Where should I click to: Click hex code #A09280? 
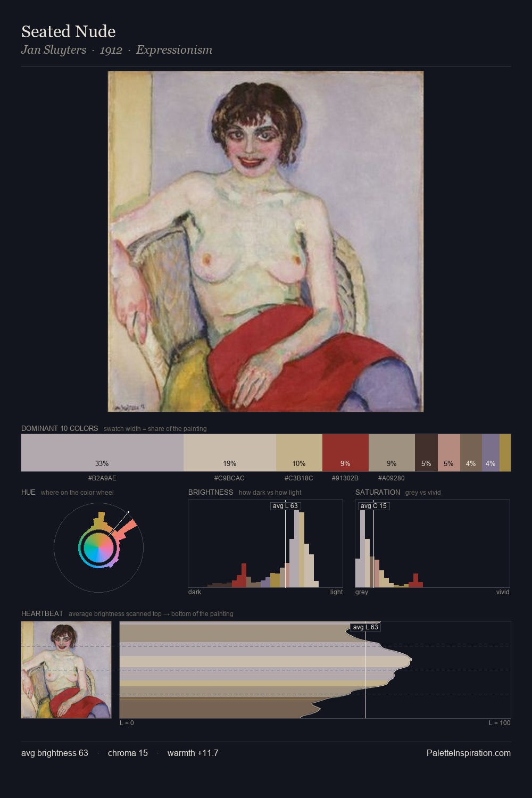(392, 478)
